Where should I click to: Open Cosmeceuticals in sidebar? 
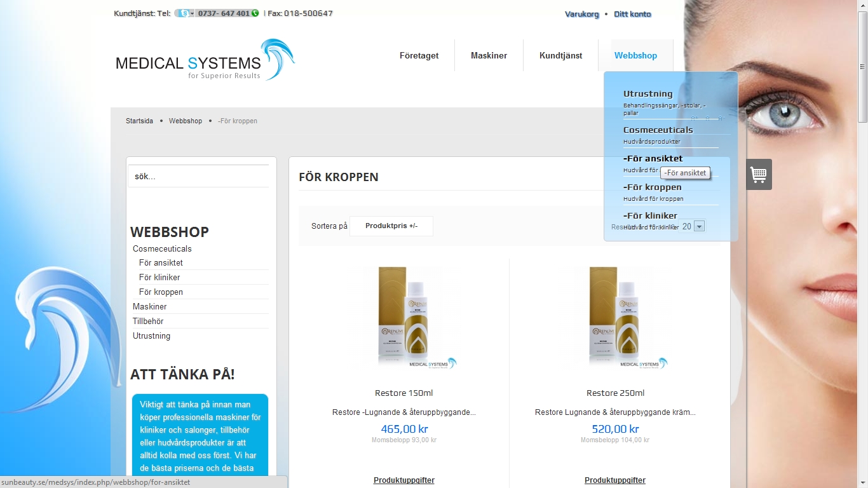162,248
